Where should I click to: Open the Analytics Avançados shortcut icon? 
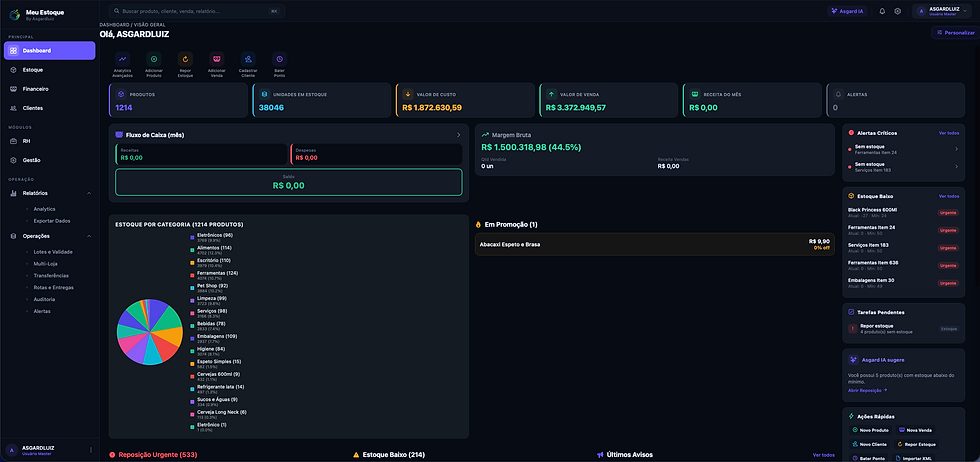122,59
